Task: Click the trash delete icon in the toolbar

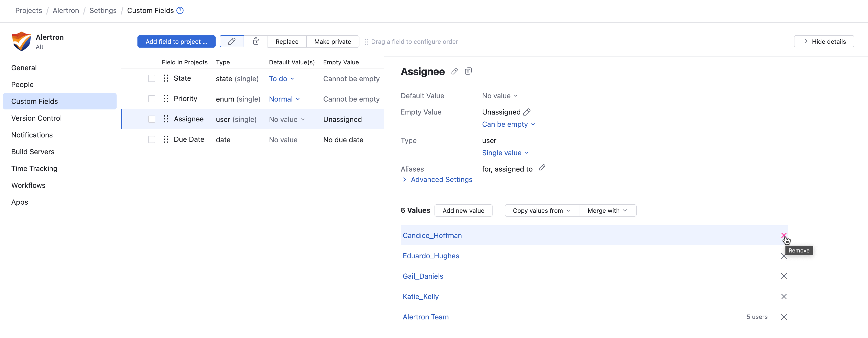Action: point(256,41)
